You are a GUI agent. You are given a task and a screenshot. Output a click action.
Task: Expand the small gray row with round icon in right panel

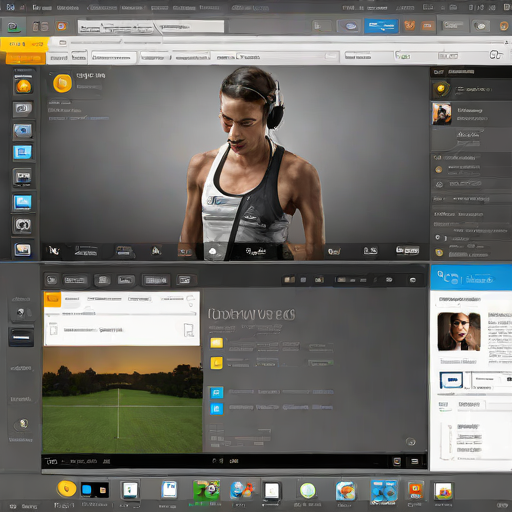(x=471, y=184)
